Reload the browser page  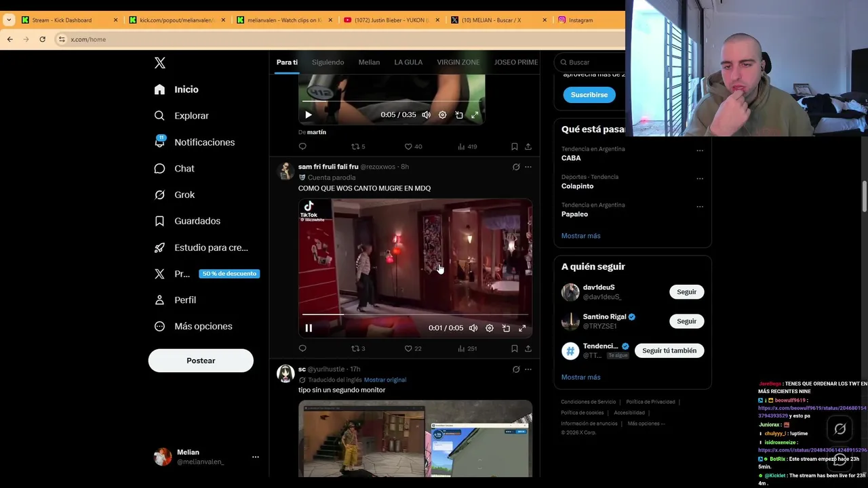tap(42, 39)
